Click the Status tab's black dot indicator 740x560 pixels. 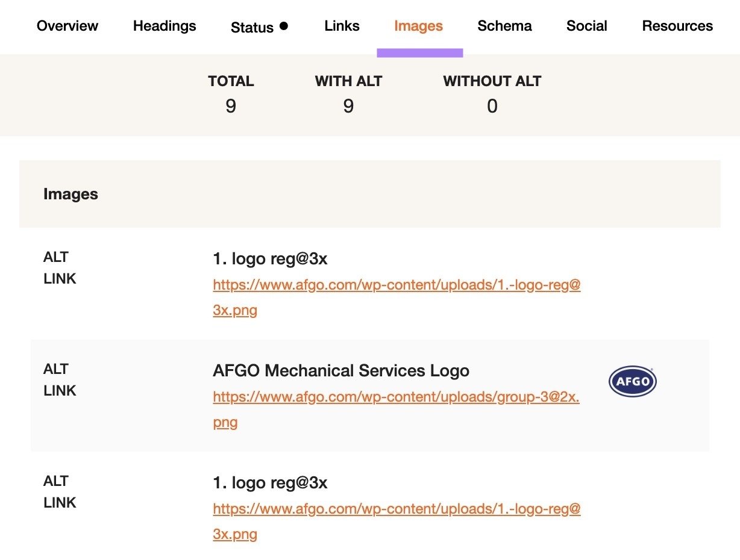point(283,25)
